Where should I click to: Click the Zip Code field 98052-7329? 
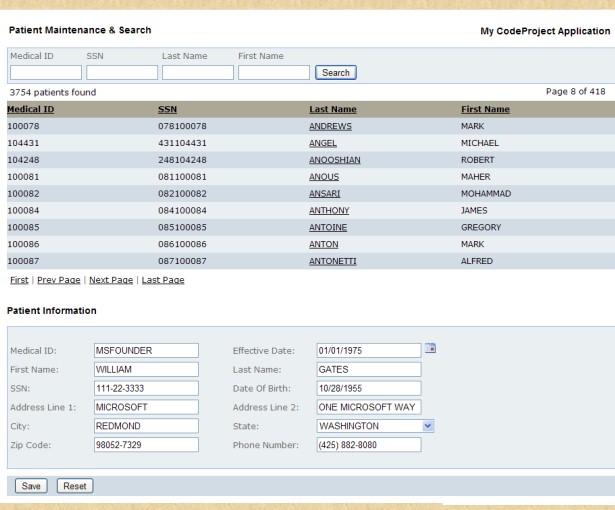[x=146, y=444]
